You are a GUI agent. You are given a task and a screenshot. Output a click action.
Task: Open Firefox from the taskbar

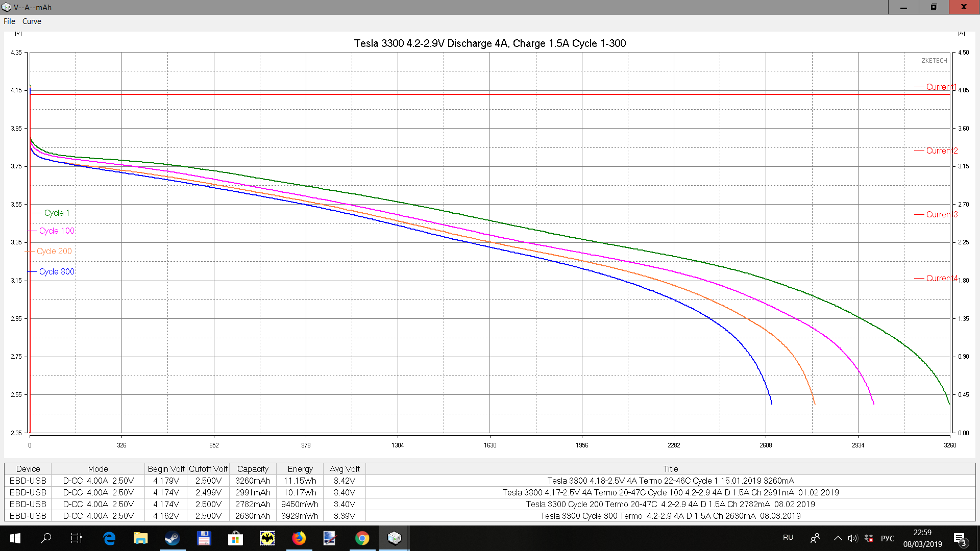[x=299, y=538]
